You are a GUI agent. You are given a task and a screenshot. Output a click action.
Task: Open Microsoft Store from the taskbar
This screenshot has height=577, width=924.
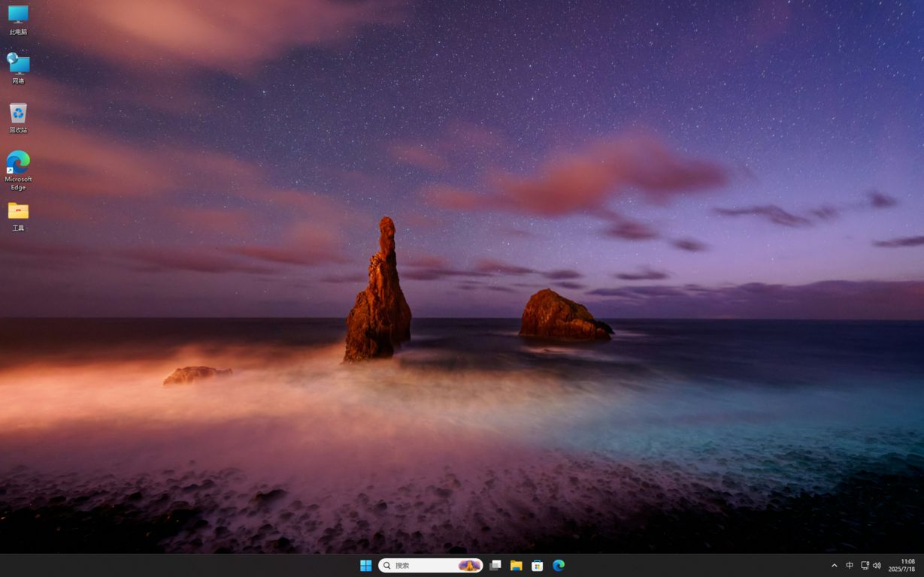pyautogui.click(x=537, y=566)
